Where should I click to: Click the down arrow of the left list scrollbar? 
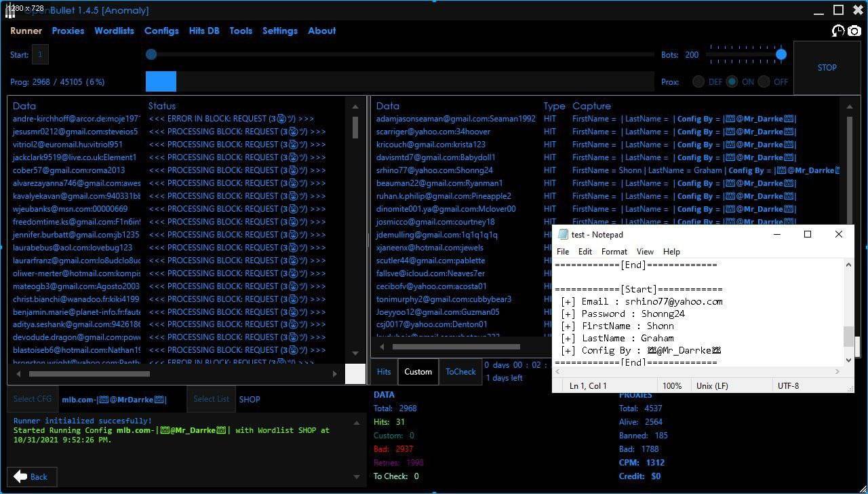[x=355, y=354]
